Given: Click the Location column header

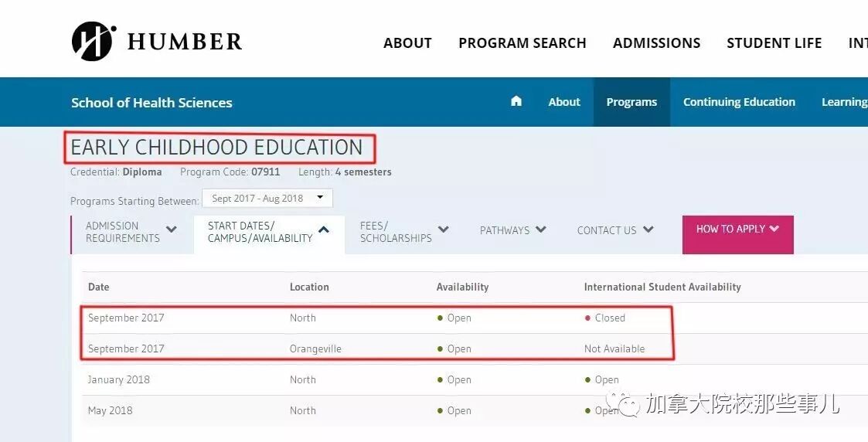Looking at the screenshot, I should (x=309, y=287).
